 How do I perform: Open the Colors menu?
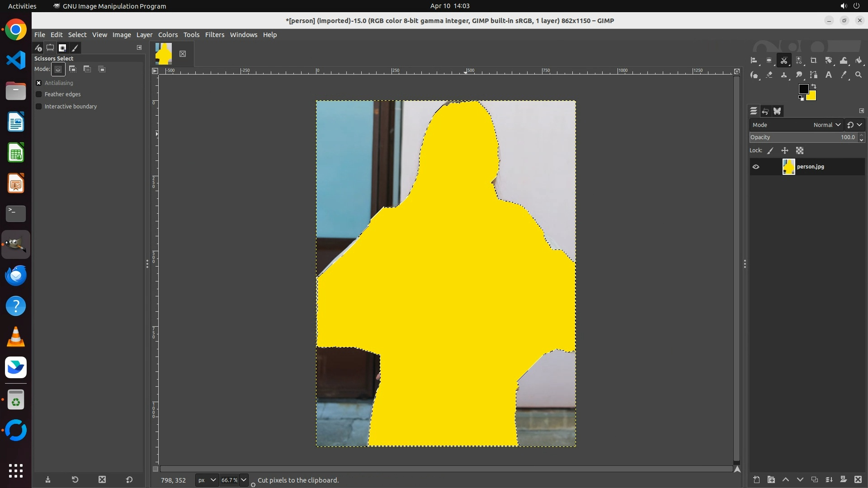(168, 35)
